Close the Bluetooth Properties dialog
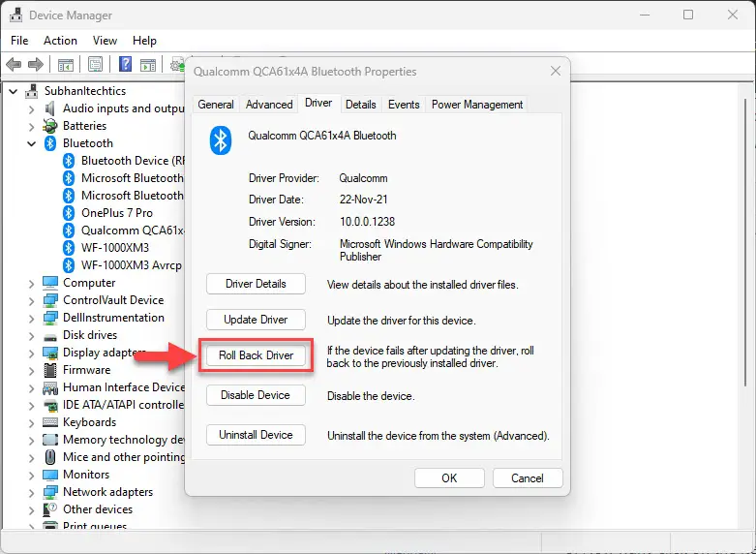The width and height of the screenshot is (756, 554). pos(556,72)
